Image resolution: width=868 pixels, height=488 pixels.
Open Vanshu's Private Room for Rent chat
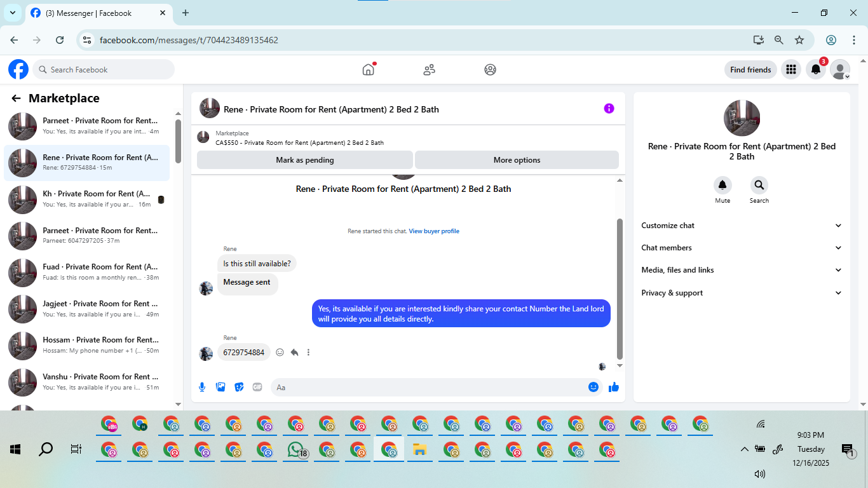87,382
